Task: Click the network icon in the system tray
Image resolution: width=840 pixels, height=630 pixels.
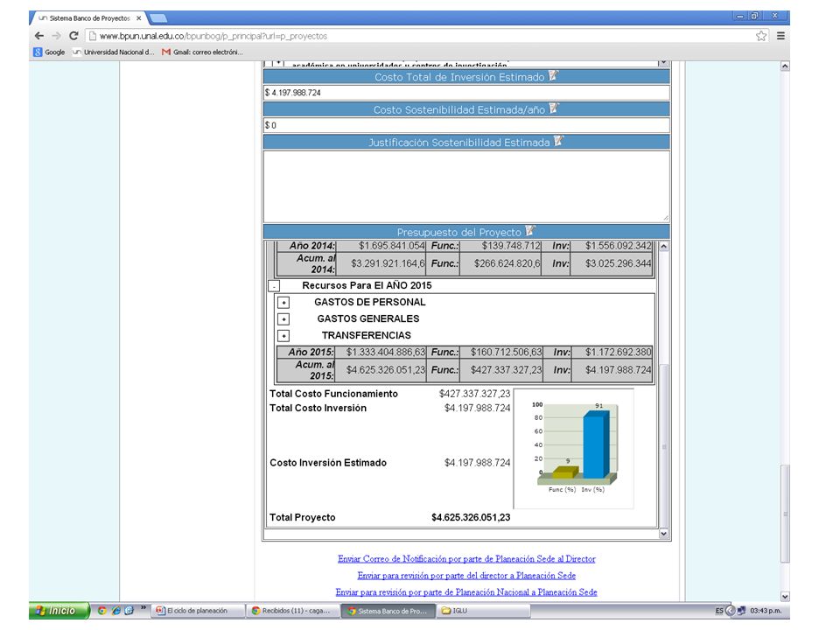Action: (741, 611)
